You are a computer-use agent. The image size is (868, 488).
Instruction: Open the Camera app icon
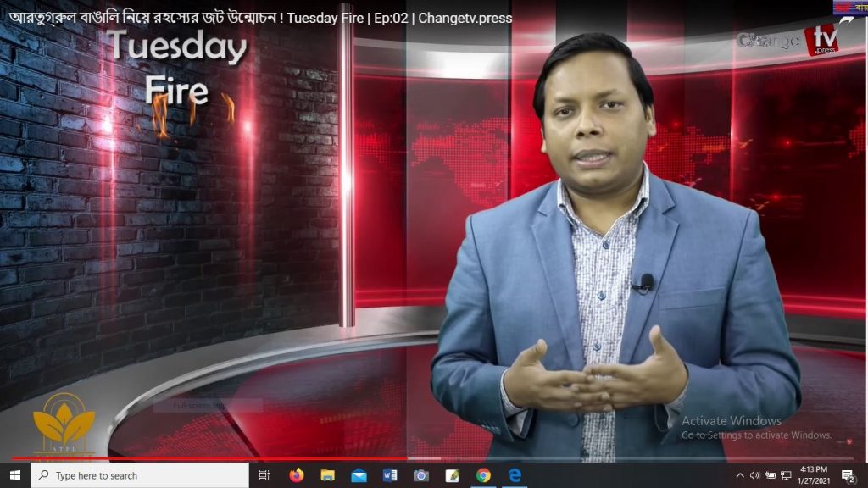[420, 475]
